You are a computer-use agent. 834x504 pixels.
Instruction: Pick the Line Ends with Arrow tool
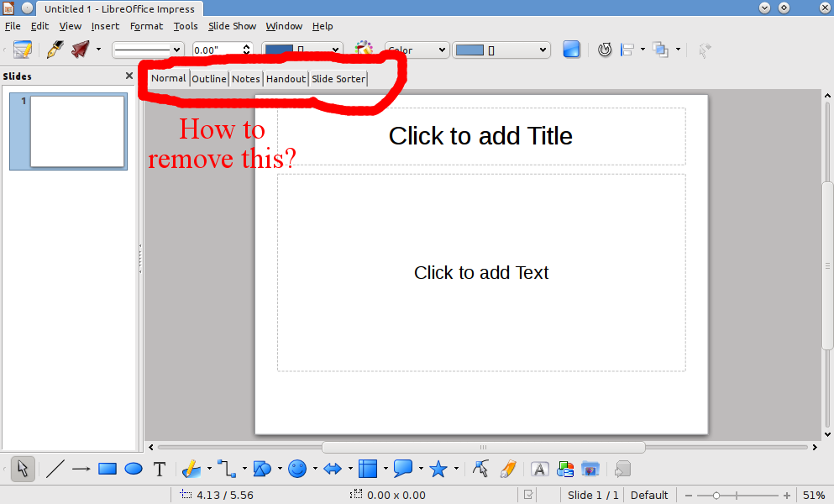(81, 469)
